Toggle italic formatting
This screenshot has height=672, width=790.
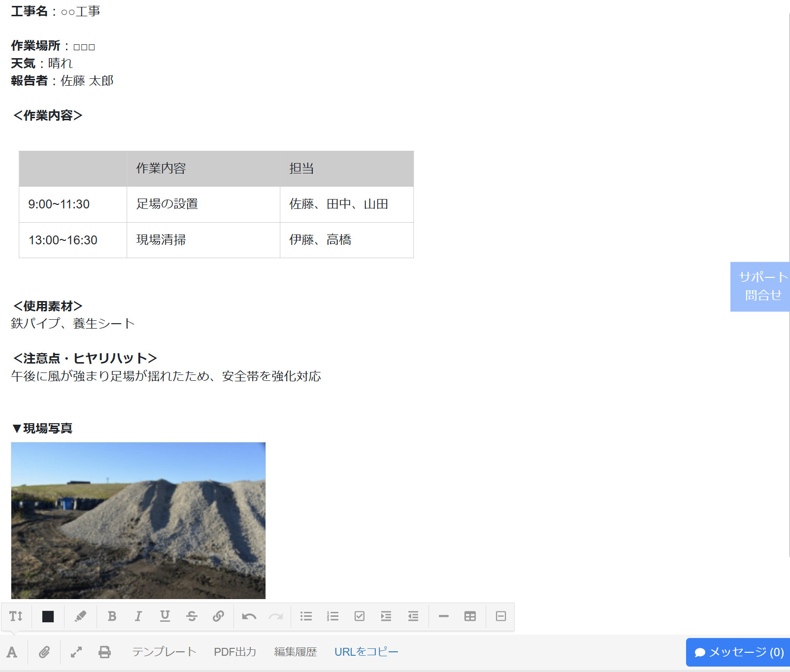pyautogui.click(x=138, y=616)
